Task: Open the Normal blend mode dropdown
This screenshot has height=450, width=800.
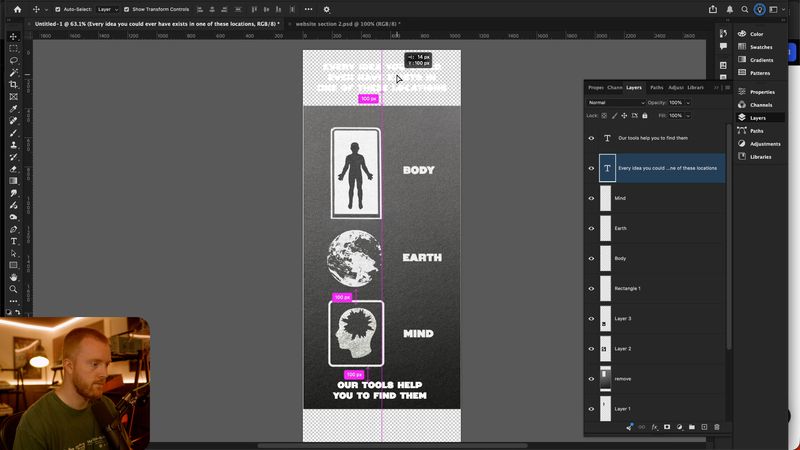Action: point(616,103)
